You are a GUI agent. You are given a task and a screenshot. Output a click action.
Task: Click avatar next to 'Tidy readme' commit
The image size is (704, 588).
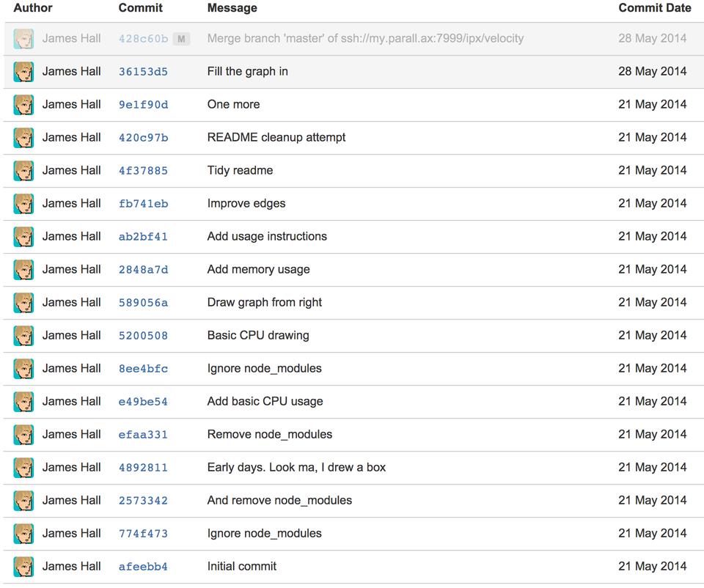tap(23, 171)
